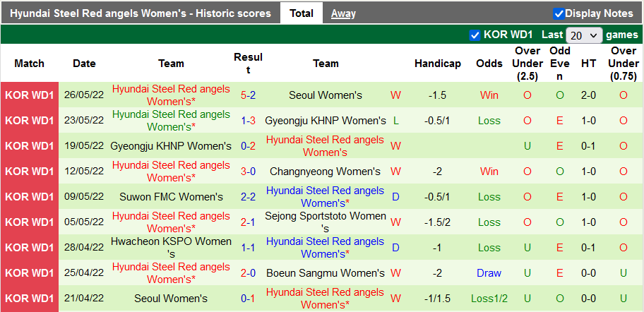
Task: Click KOR WD1 league cell for 26/05/22 match
Action: click(x=29, y=95)
